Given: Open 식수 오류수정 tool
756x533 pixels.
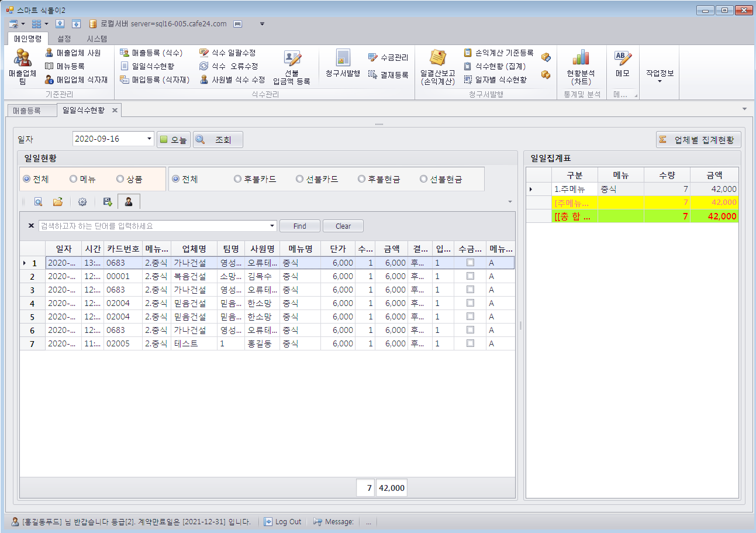Looking at the screenshot, I should point(229,66).
